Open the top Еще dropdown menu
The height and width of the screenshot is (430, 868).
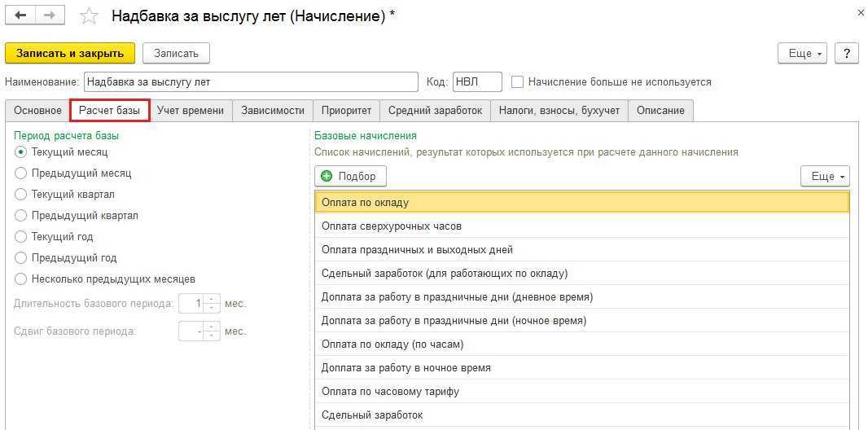pyautogui.click(x=803, y=53)
